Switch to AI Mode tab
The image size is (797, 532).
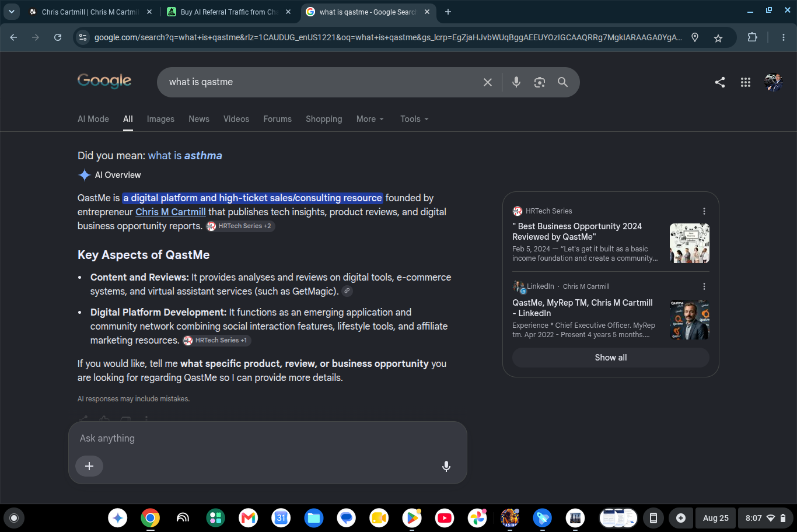click(x=93, y=119)
